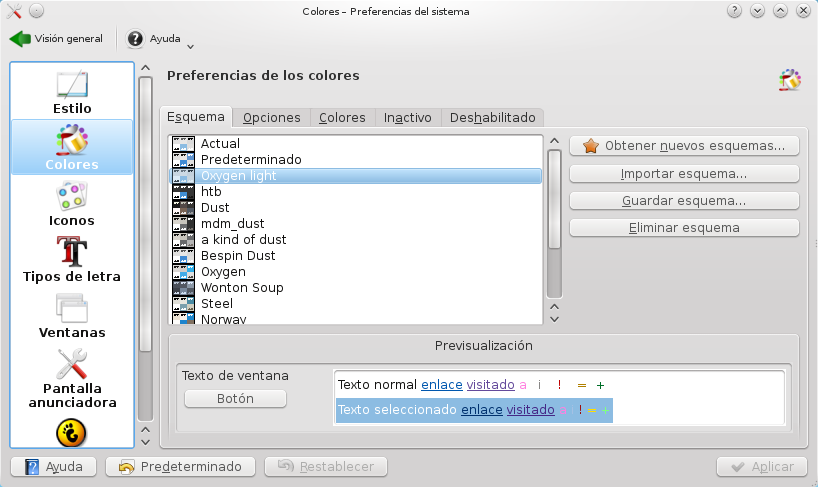Select the Esquema tab
This screenshot has width=818, height=487.
click(196, 117)
